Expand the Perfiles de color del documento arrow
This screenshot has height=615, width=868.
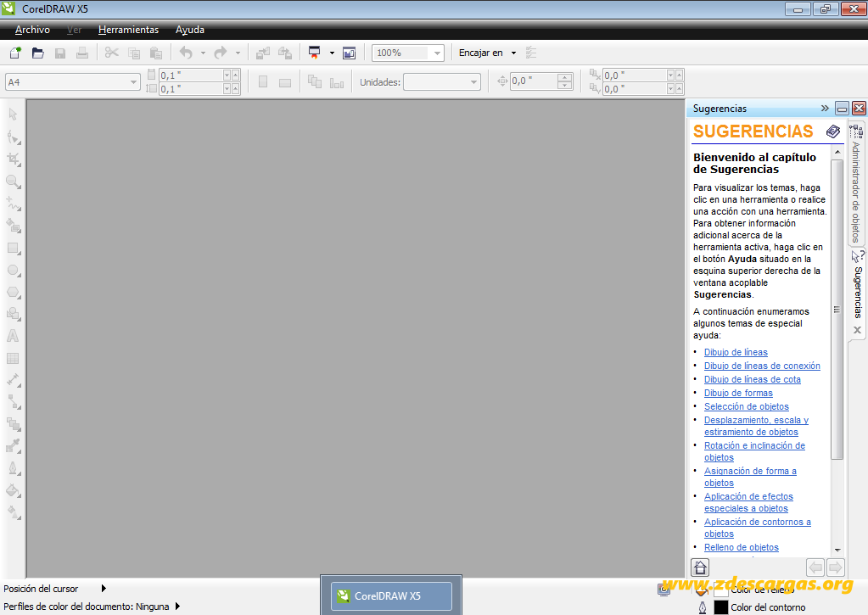[x=177, y=607]
